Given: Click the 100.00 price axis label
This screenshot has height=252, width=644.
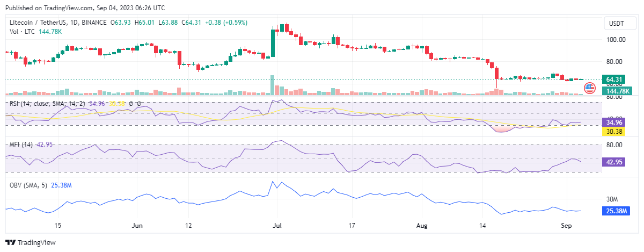Looking at the screenshot, I should tap(616, 40).
